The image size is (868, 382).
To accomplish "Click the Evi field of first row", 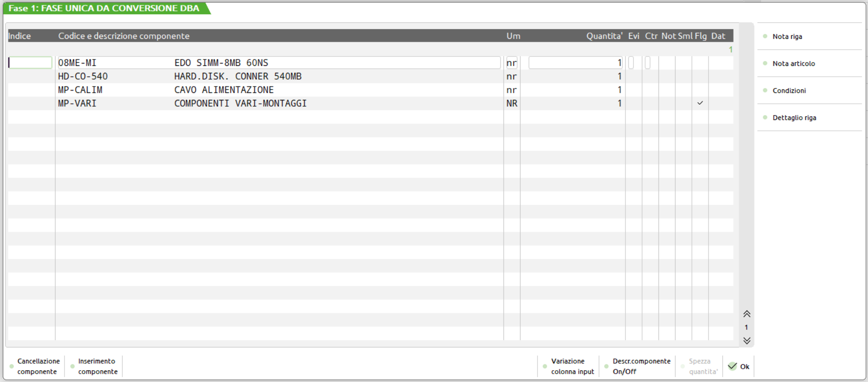I will (631, 63).
